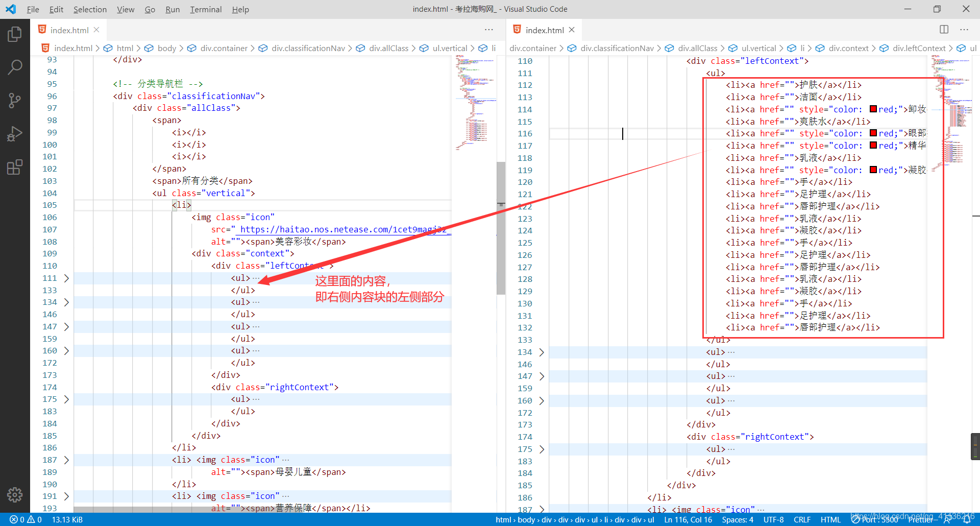This screenshot has height=526, width=980.
Task: Click div.leftContext in right breadcrumb
Action: [x=919, y=48]
